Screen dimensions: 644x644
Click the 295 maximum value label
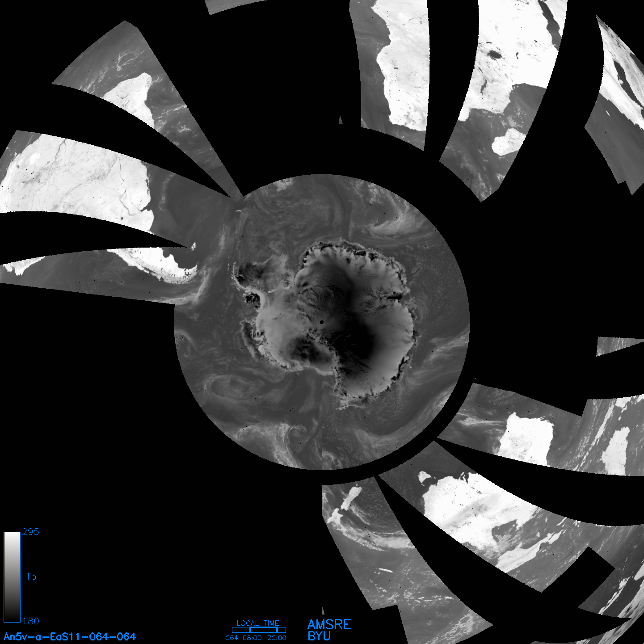[x=31, y=532]
